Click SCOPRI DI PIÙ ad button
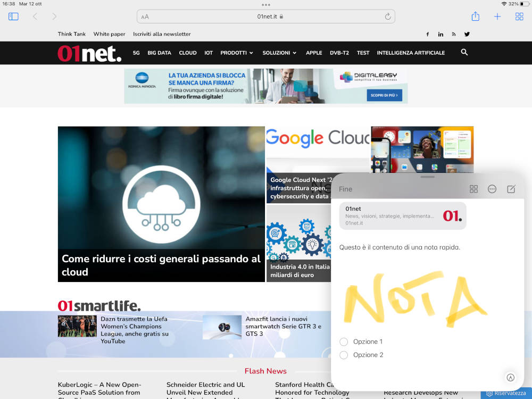 point(384,95)
